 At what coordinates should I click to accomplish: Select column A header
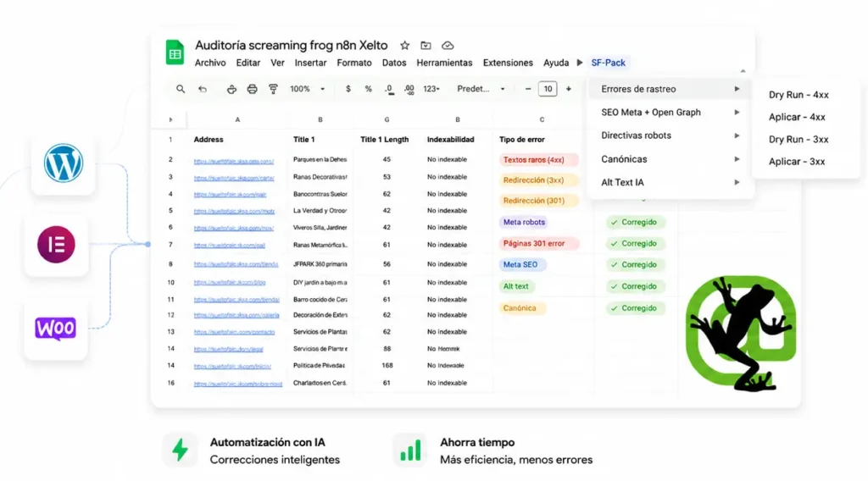pos(237,119)
